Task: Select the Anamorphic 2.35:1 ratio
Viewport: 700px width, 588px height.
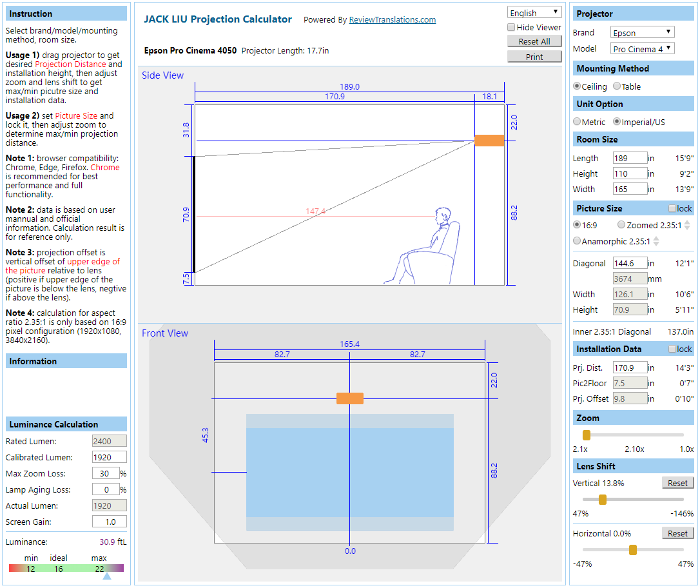Action: tap(577, 240)
